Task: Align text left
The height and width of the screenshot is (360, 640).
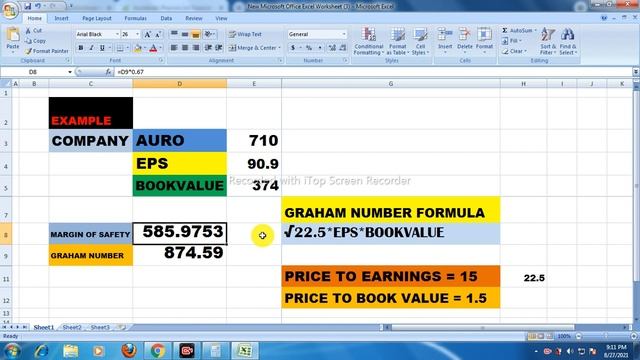Action: (x=174, y=48)
